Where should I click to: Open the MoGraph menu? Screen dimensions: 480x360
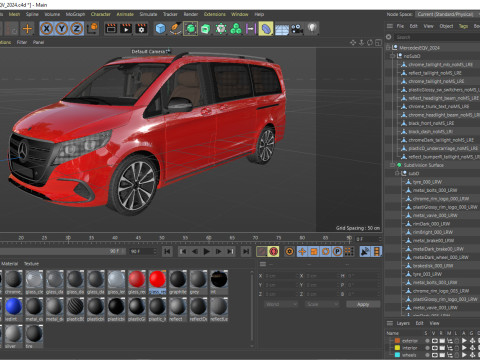[75, 14]
